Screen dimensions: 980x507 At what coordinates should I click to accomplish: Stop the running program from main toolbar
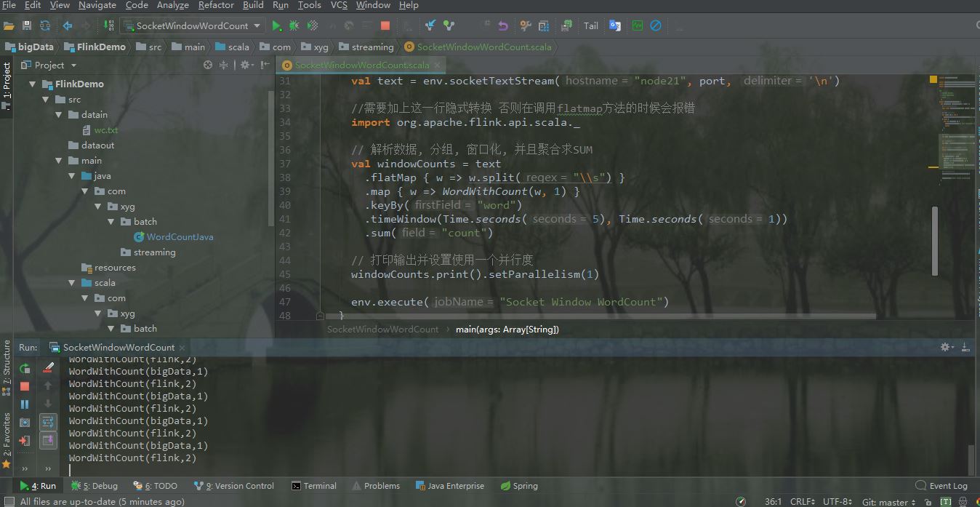point(385,25)
